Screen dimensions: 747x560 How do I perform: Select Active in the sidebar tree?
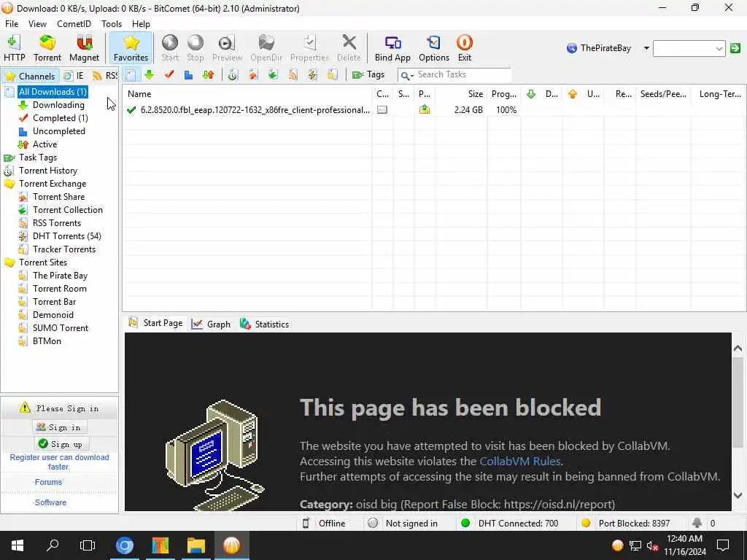click(44, 144)
